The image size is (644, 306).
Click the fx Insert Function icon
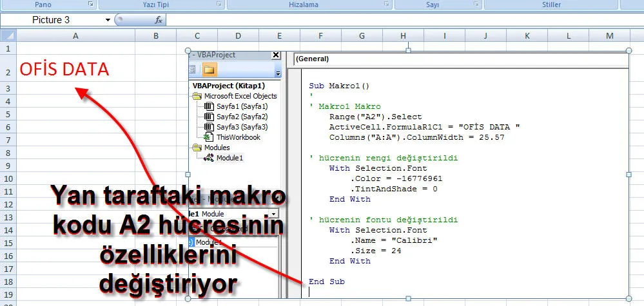pos(159,20)
